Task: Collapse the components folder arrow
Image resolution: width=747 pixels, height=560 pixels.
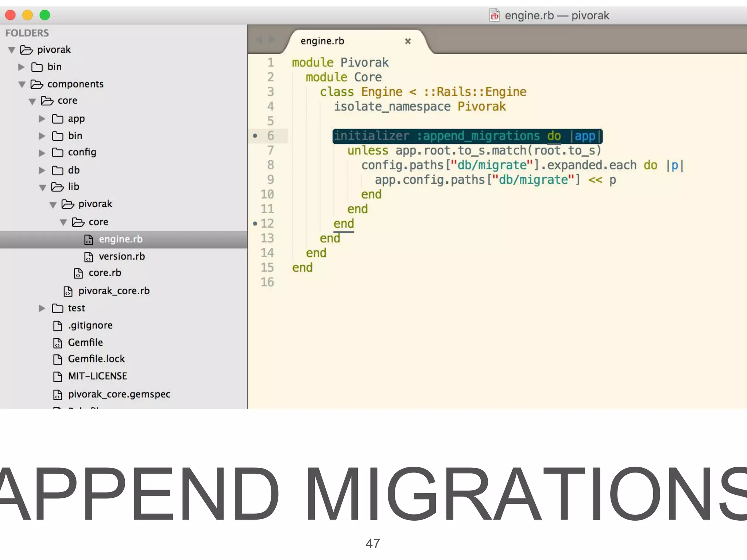Action: tap(22, 85)
